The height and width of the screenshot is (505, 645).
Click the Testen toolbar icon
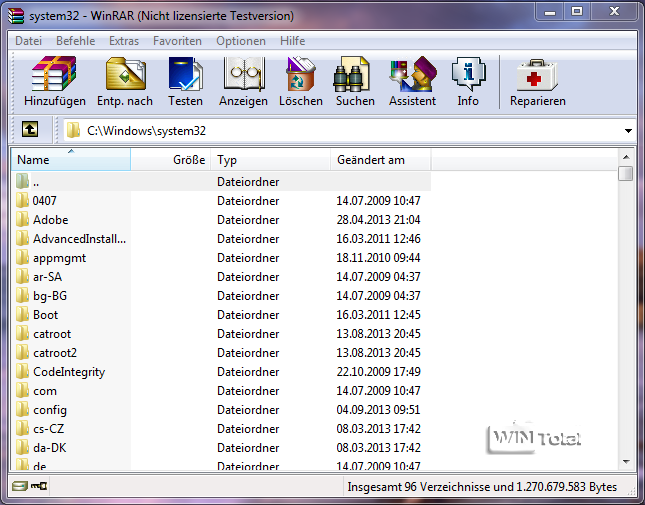pyautogui.click(x=186, y=74)
